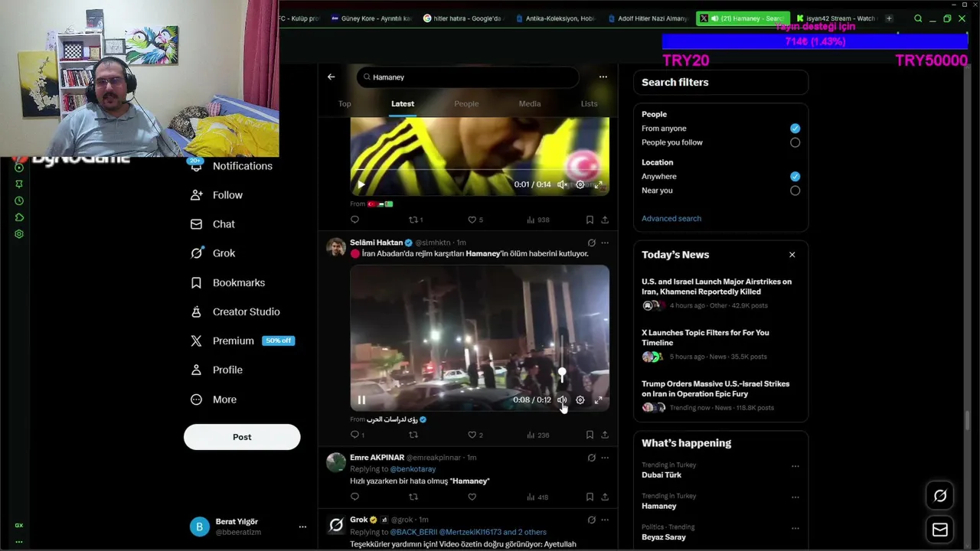
Task: Select 'From anyone' people filter
Action: click(x=795, y=129)
